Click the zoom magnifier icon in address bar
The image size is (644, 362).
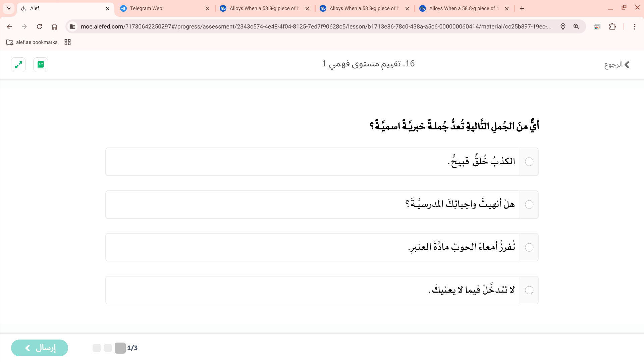(576, 27)
